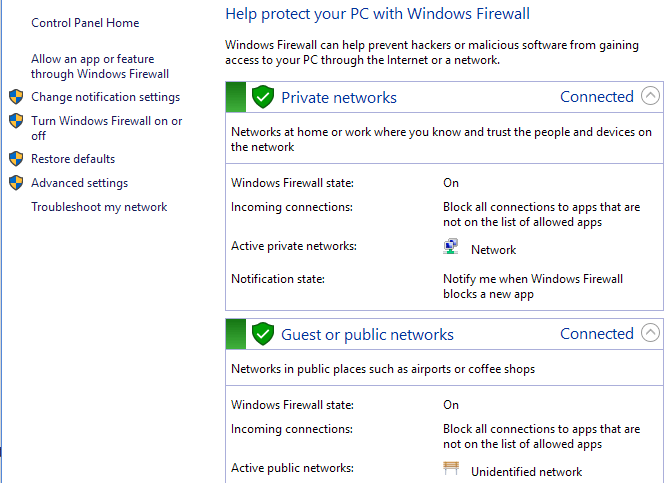
Task: Click the shield icon beside Restore defaults
Action: (x=15, y=159)
